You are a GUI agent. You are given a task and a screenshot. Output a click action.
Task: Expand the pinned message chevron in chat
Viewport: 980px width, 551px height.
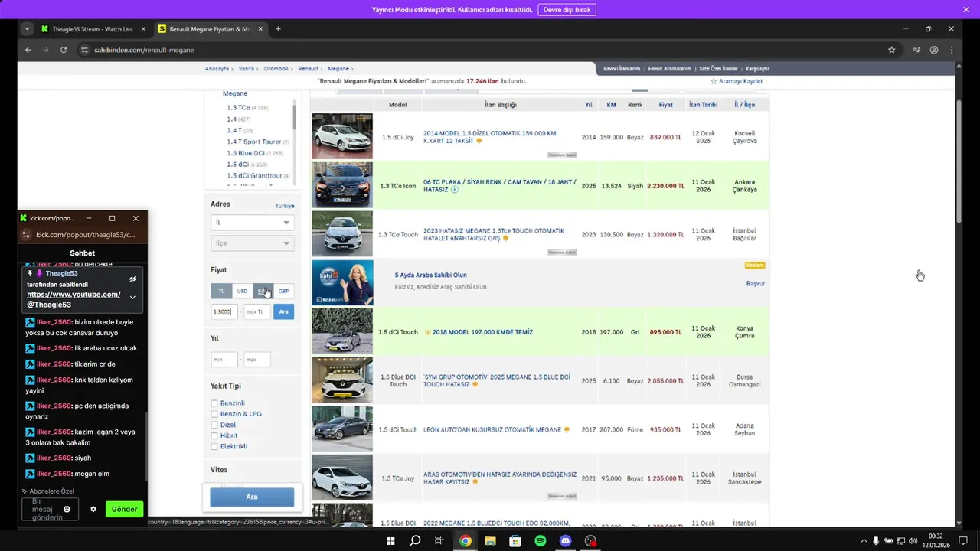(132, 297)
